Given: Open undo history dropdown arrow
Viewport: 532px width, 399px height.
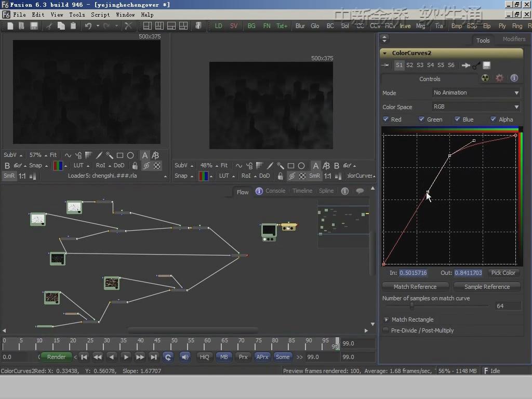Looking at the screenshot, I should 98,26.
